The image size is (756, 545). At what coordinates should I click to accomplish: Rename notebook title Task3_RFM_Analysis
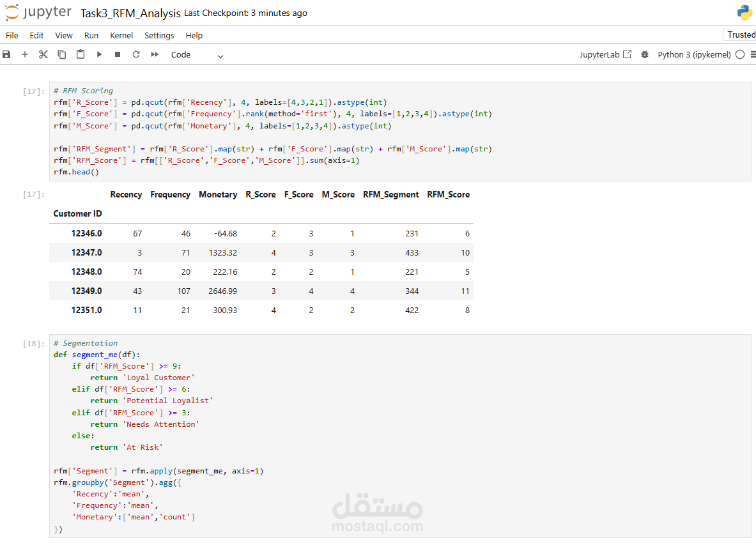coord(130,13)
